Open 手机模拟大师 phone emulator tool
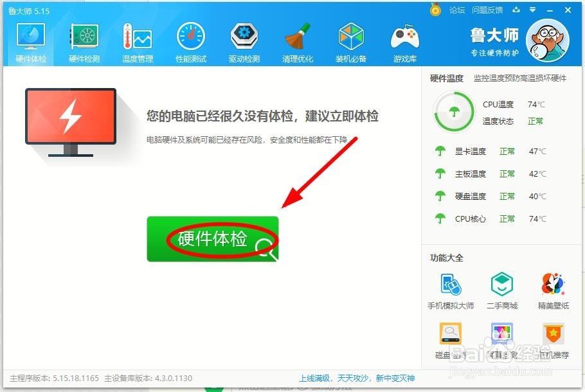The width and height of the screenshot is (585, 392). [451, 292]
